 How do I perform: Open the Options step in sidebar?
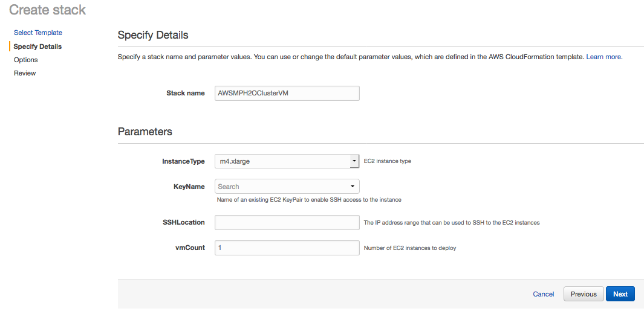tap(26, 60)
